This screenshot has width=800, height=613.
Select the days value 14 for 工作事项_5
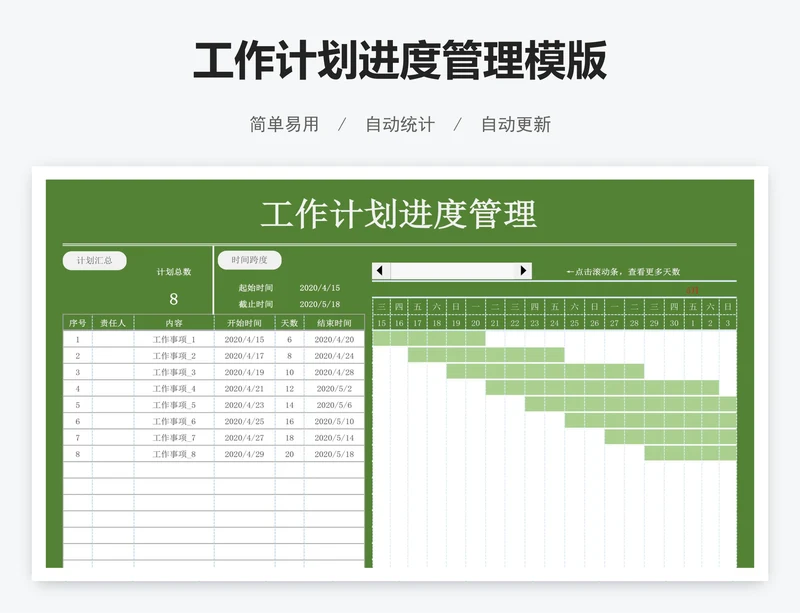289,405
